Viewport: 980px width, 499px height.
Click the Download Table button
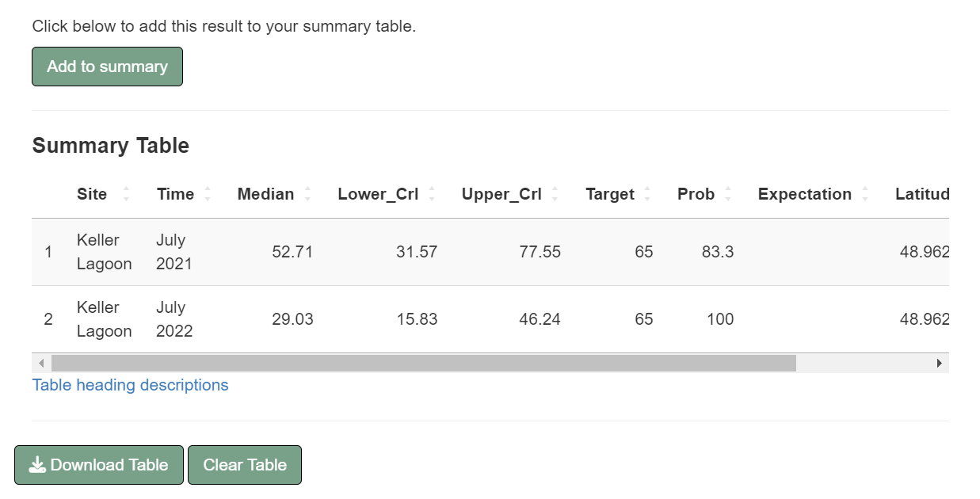click(99, 465)
